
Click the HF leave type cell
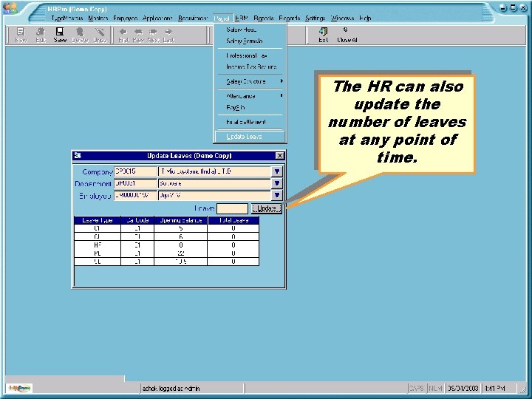click(98, 245)
